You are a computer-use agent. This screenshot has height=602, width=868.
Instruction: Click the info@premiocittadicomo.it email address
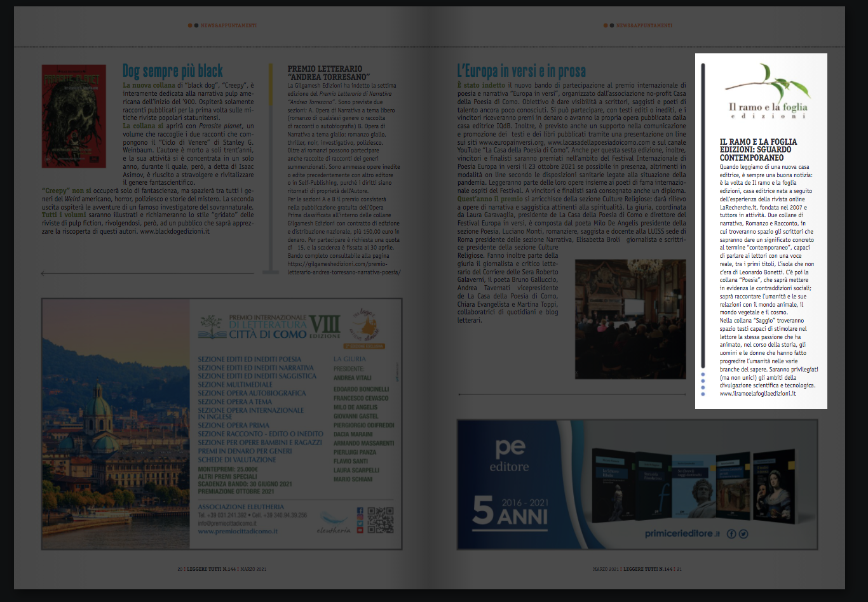click(x=227, y=523)
